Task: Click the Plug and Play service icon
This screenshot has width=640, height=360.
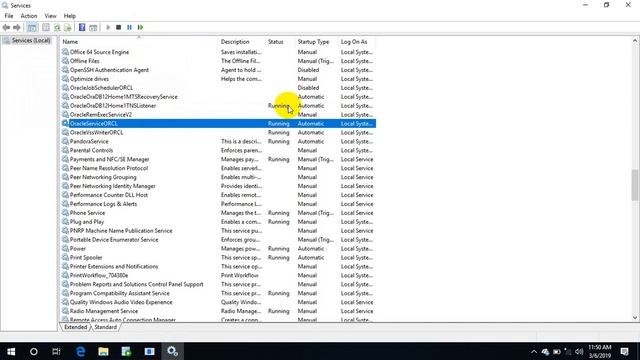Action: 65,222
